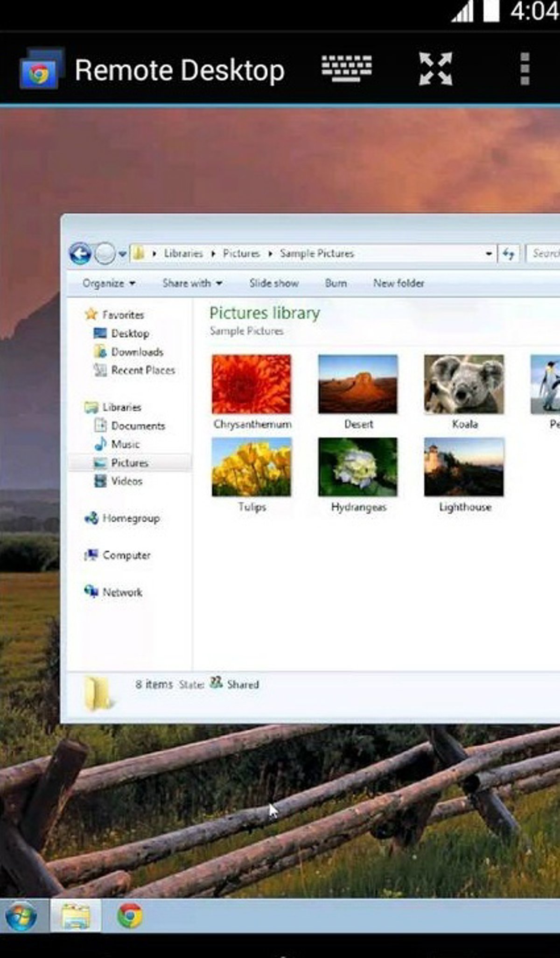Click the File Explorer taskbar icon
560x958 pixels.
(76, 916)
